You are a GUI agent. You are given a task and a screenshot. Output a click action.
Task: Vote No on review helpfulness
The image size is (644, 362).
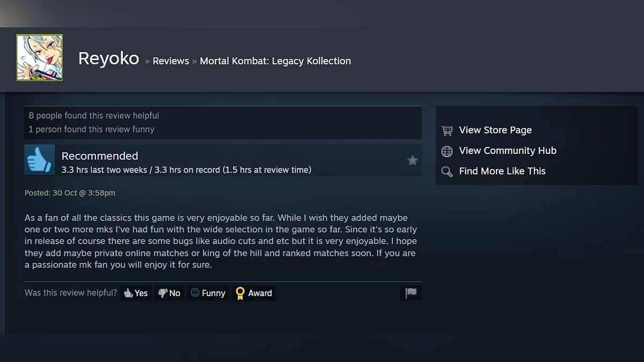click(169, 293)
